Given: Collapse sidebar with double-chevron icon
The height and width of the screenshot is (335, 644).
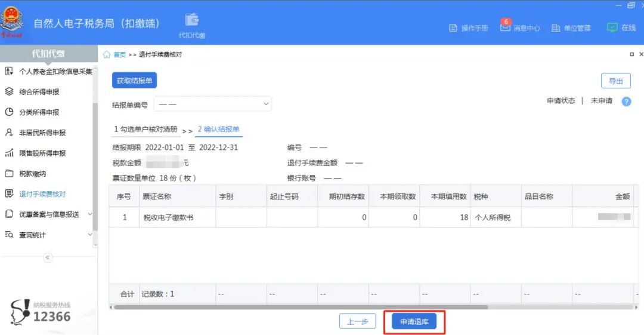Looking at the screenshot, I should 48,257.
